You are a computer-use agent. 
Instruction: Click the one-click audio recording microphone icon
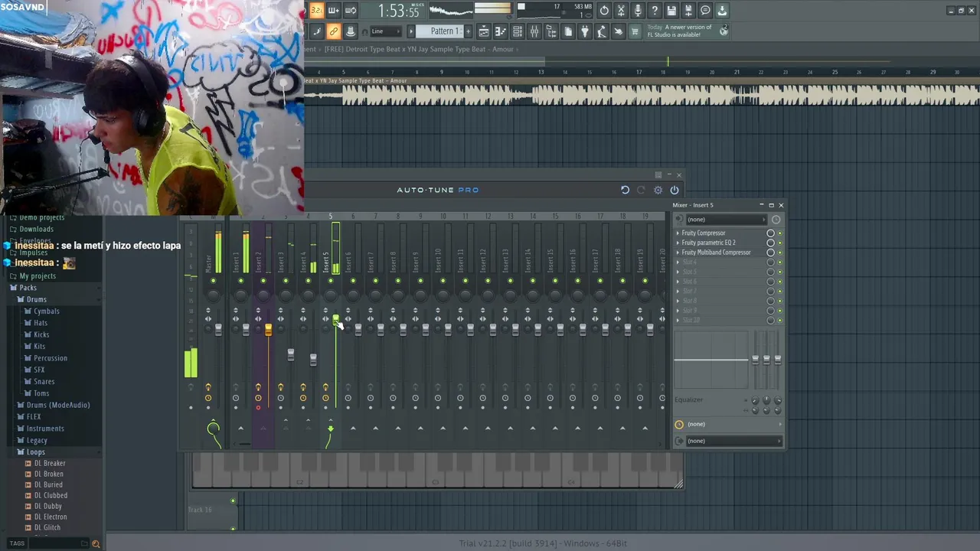pos(638,11)
